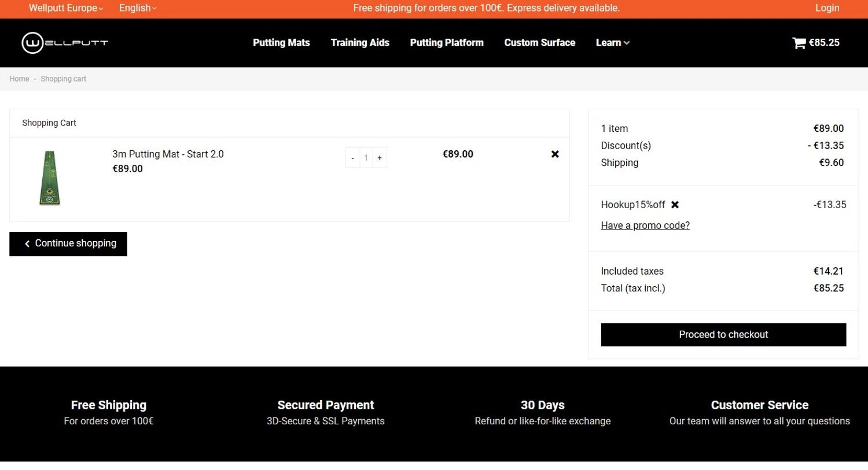The height and width of the screenshot is (470, 868).
Task: Click the Shopping Cart panel heading
Action: pyautogui.click(x=49, y=123)
